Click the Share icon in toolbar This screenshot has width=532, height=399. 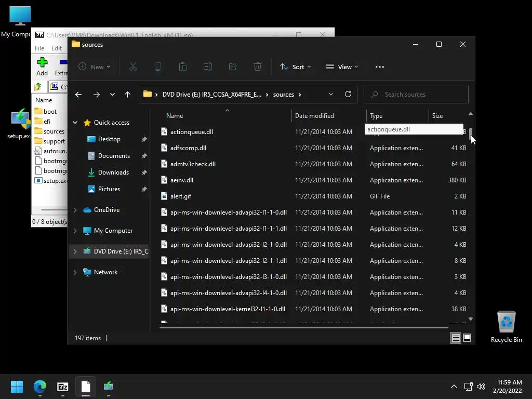coord(233,67)
